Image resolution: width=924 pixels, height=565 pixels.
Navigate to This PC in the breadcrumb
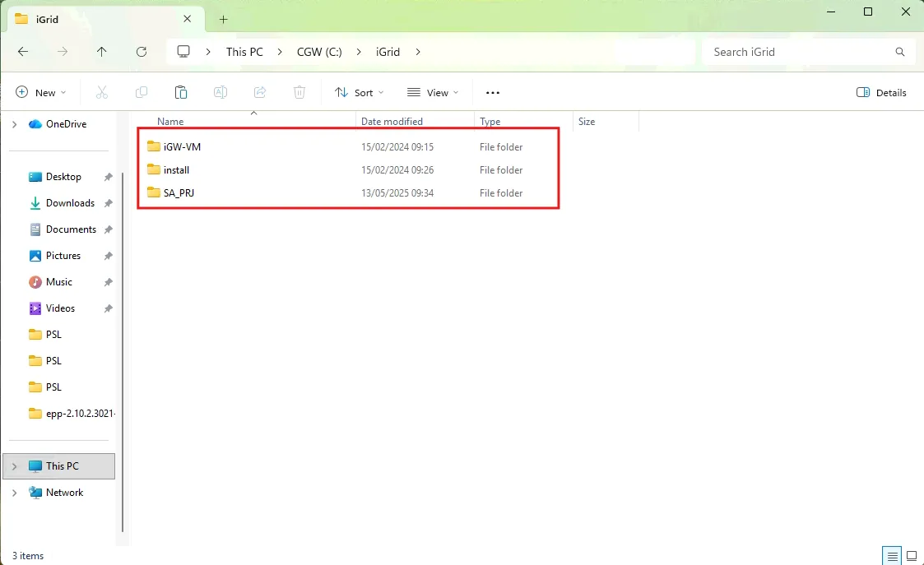pos(244,52)
